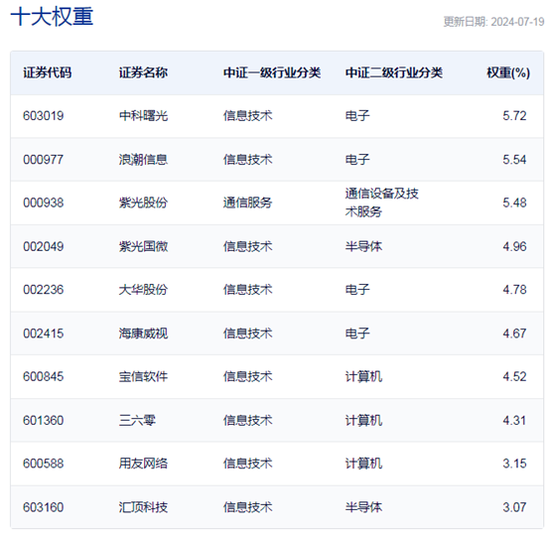
Task: Click weight value 5.72
Action: [x=515, y=116]
